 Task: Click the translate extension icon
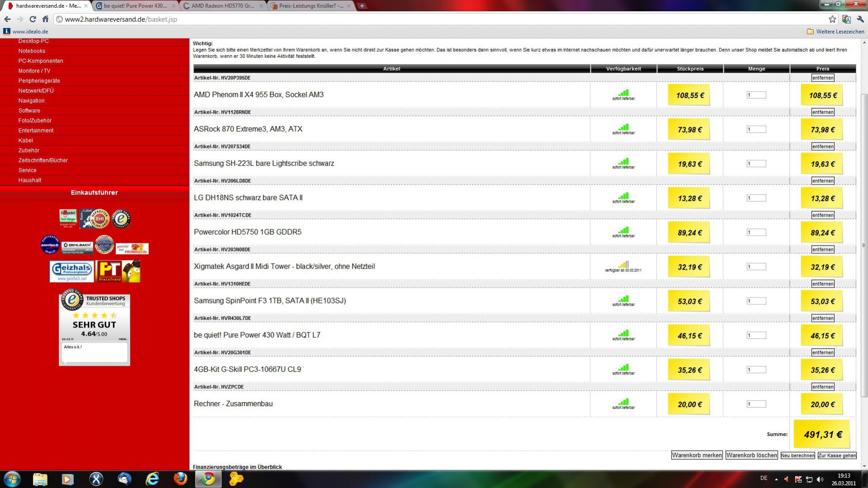tap(846, 19)
